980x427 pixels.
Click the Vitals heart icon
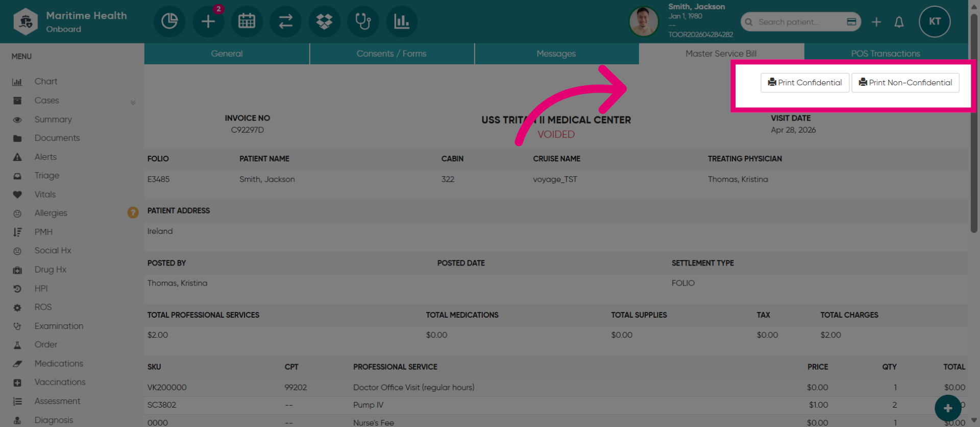(17, 195)
